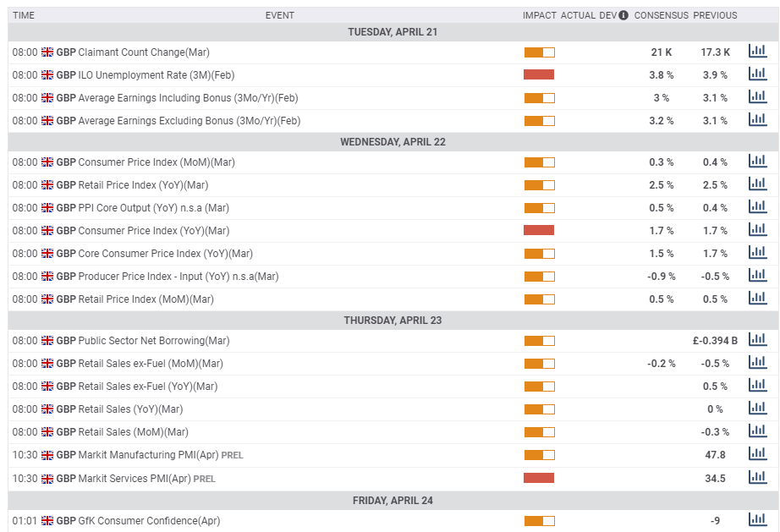Click the TIME column header
This screenshot has height=532, width=780.
coord(24,15)
